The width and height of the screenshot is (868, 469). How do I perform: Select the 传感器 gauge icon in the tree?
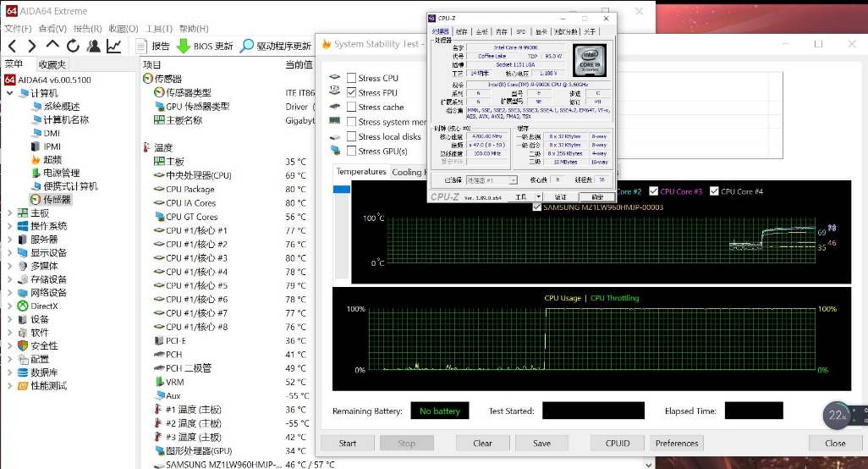(x=36, y=199)
